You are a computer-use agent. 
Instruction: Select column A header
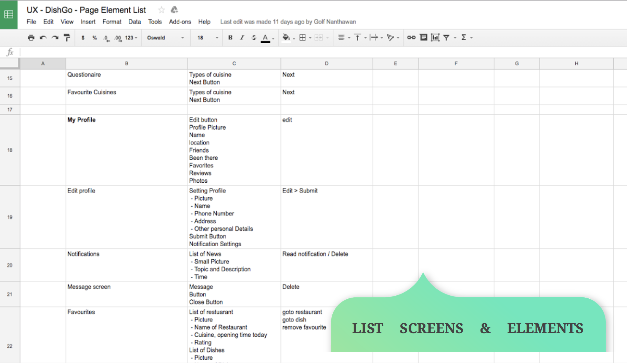43,64
